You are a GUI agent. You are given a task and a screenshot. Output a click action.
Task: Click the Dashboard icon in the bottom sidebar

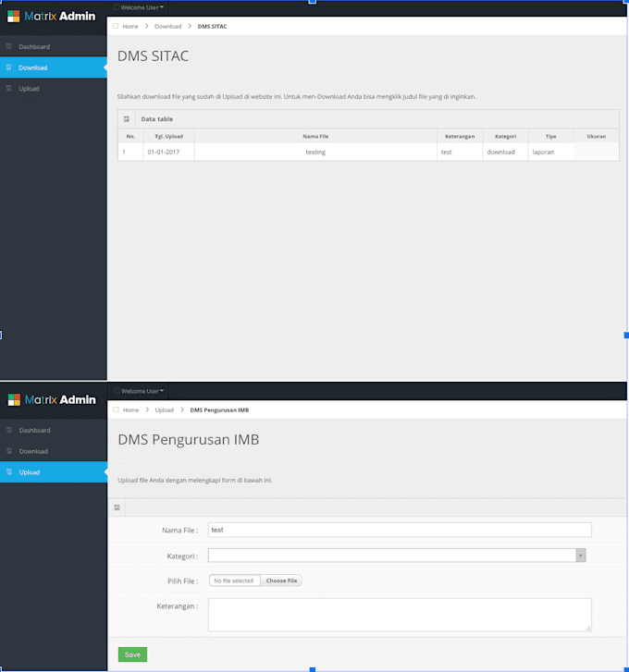9,430
